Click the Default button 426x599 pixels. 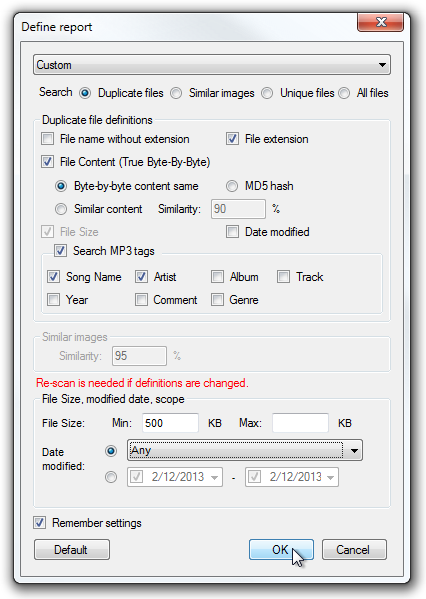[x=72, y=550]
